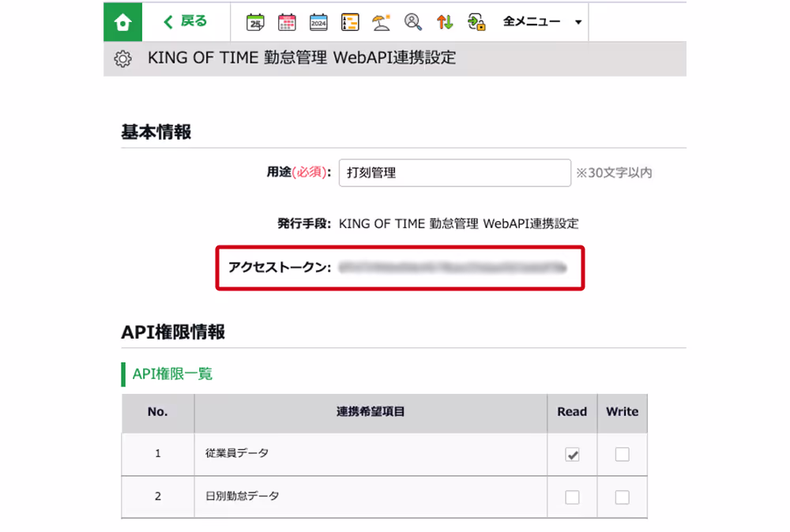The width and height of the screenshot is (790, 532).
Task: Click the No. column header
Action: [x=158, y=412]
